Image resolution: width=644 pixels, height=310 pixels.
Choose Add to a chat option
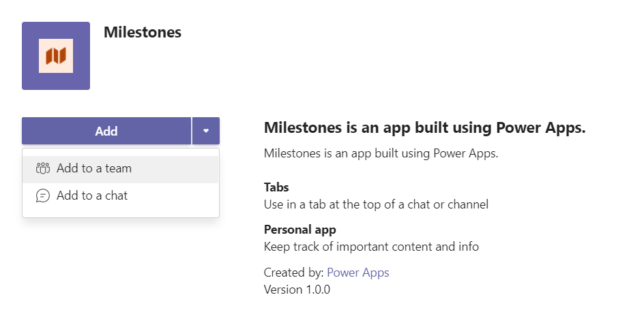(x=92, y=196)
